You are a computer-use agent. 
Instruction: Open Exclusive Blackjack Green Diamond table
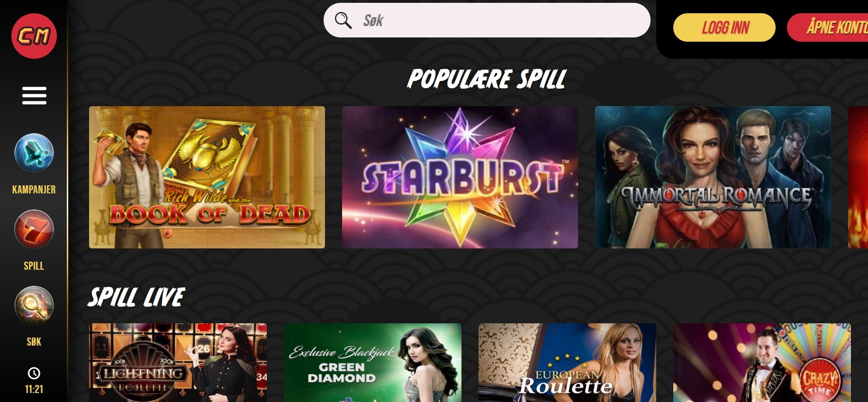pos(372,363)
